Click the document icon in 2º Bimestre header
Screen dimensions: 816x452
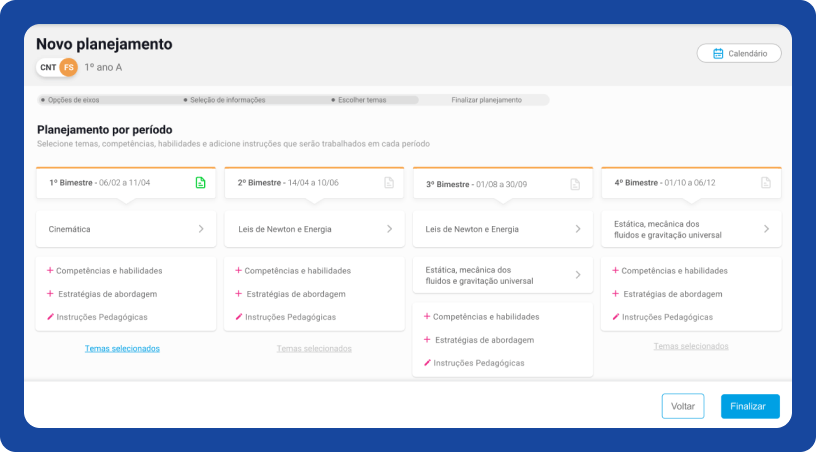(389, 183)
